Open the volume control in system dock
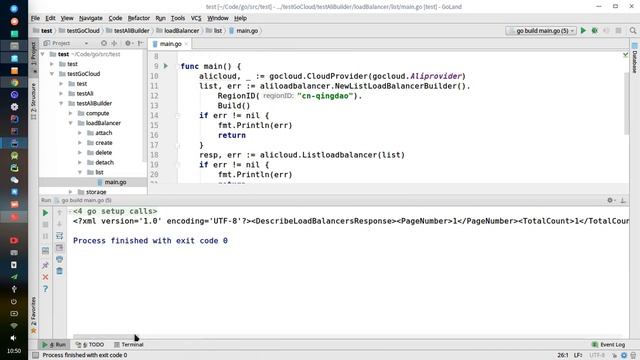Screen dimensions: 640x360 [13, 338]
